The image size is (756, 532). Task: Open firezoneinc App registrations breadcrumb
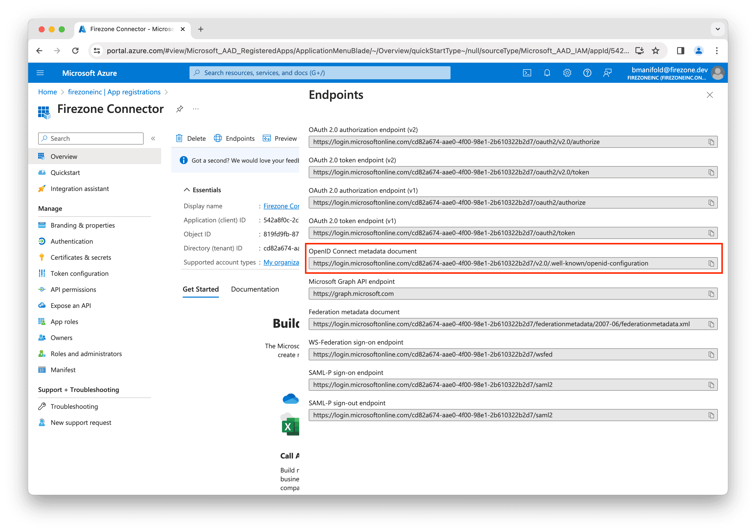[114, 92]
